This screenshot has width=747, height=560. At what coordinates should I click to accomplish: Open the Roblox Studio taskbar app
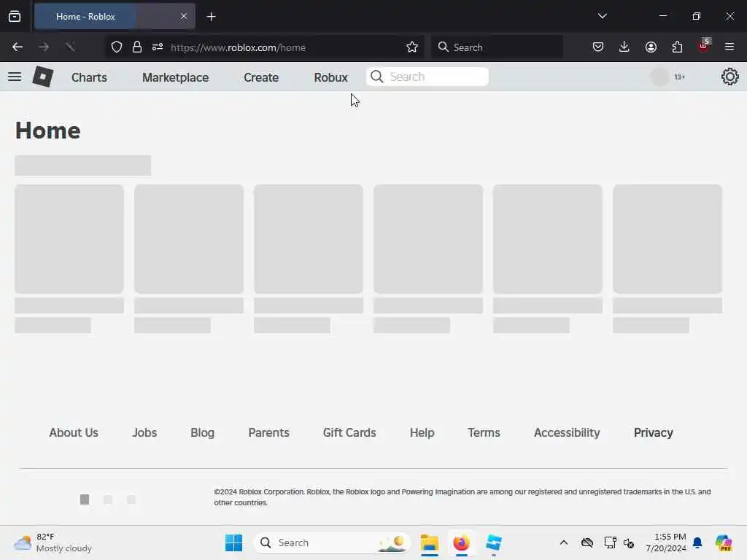coord(494,542)
